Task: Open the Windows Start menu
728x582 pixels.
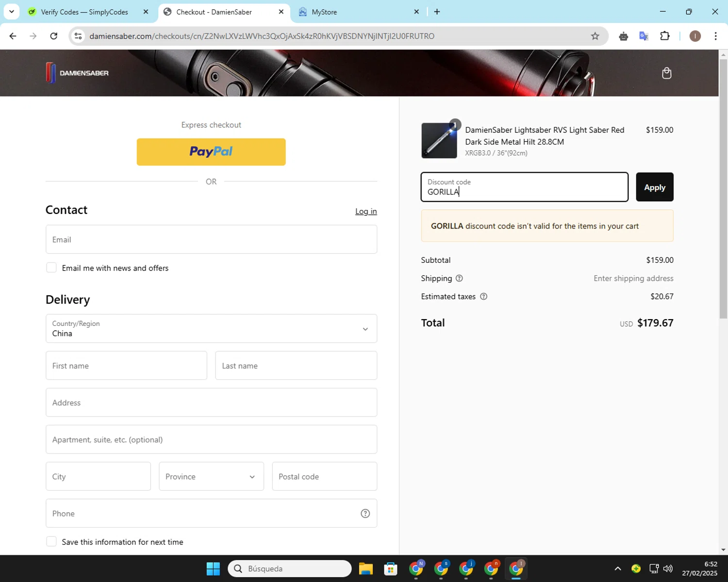Action: point(213,568)
